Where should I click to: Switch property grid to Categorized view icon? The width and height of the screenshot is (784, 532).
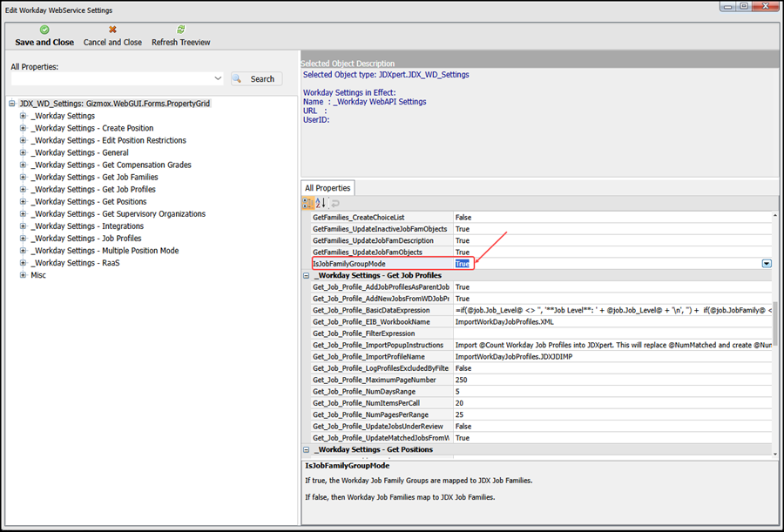[308, 203]
